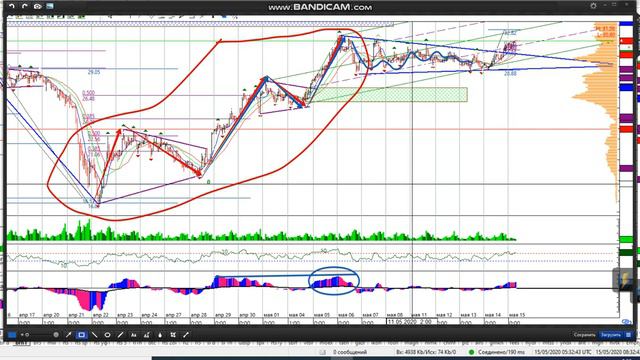Click the 29.05 price level label
Viewport: 640px width, 360px height.
pos(94,72)
